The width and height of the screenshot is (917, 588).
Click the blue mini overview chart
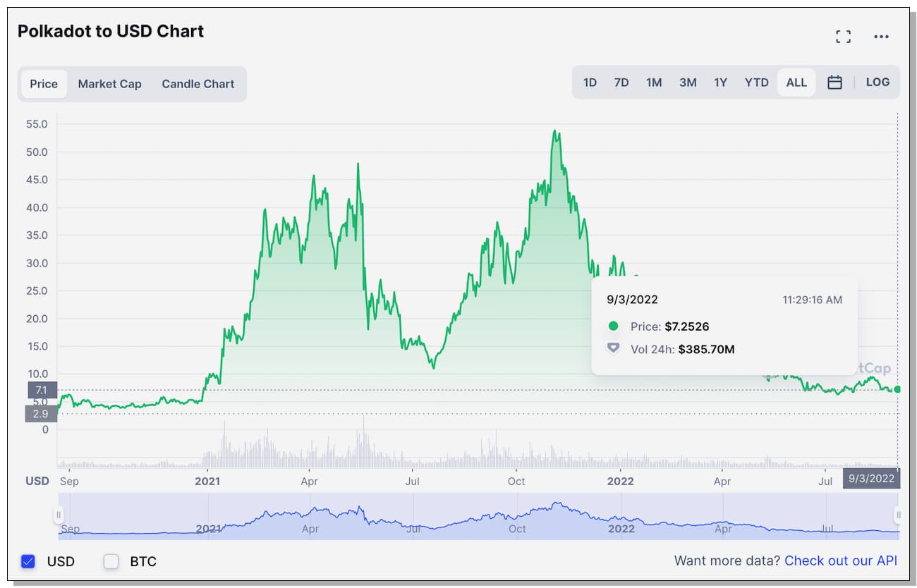click(478, 516)
